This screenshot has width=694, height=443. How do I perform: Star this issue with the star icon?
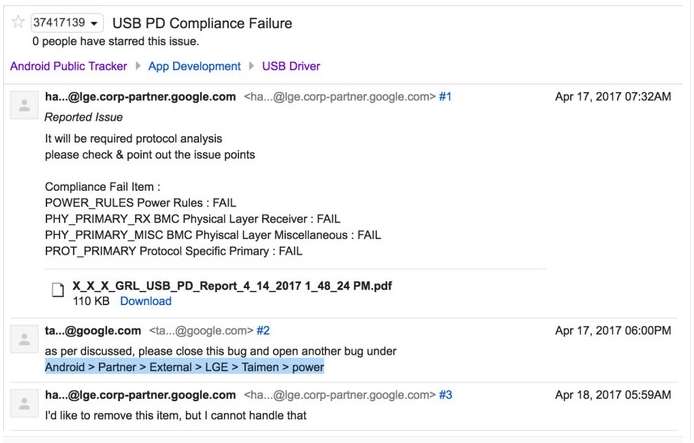(18, 22)
